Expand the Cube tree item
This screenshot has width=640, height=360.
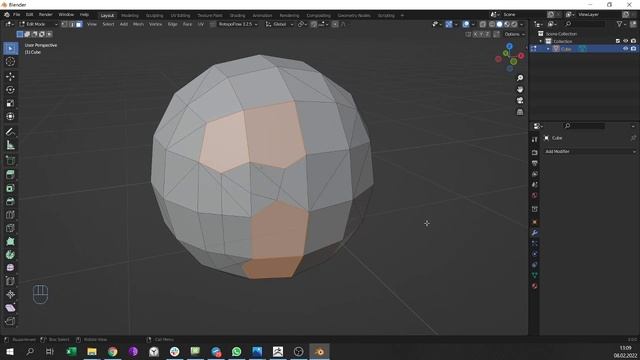(548, 49)
